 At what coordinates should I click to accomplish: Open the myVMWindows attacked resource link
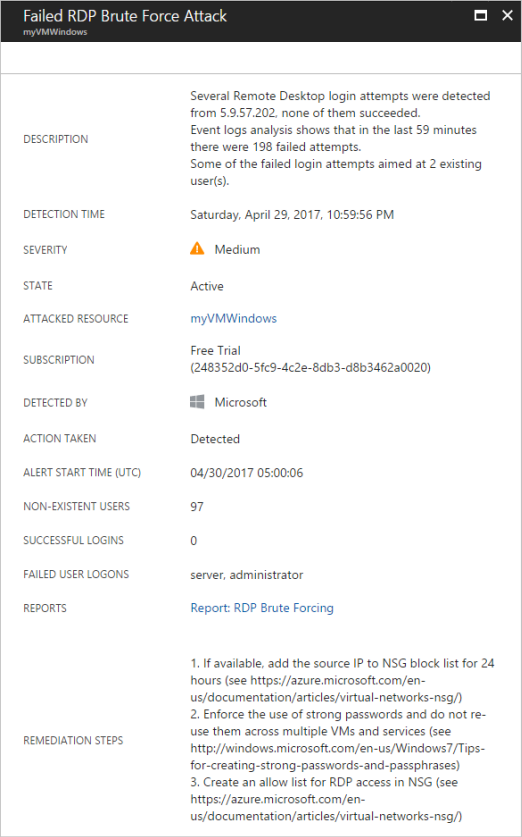233,319
